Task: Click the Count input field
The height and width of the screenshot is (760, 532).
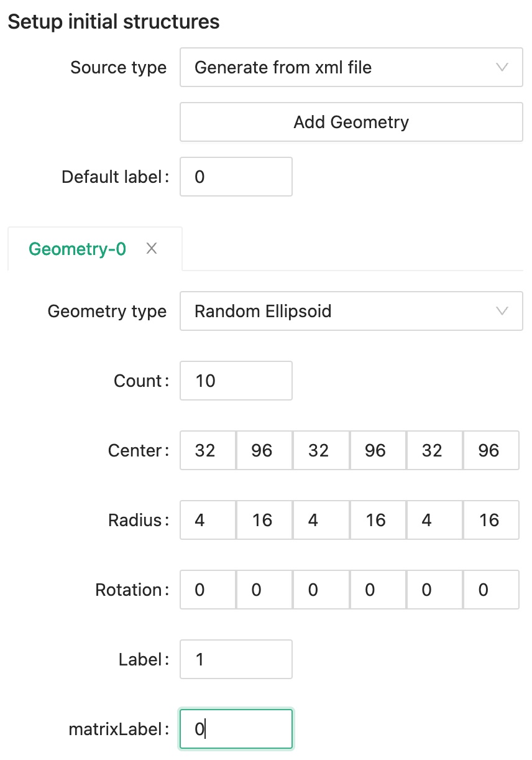Action: tap(236, 381)
